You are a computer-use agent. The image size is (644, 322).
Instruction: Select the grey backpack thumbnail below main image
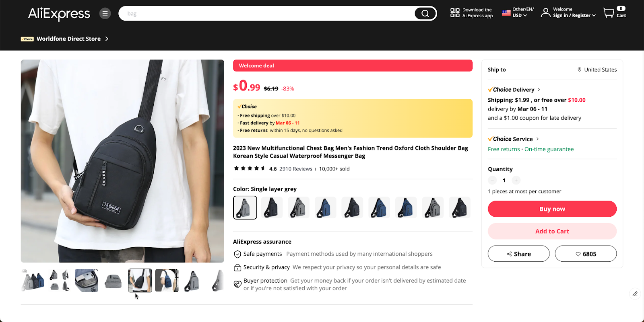pyautogui.click(x=113, y=280)
